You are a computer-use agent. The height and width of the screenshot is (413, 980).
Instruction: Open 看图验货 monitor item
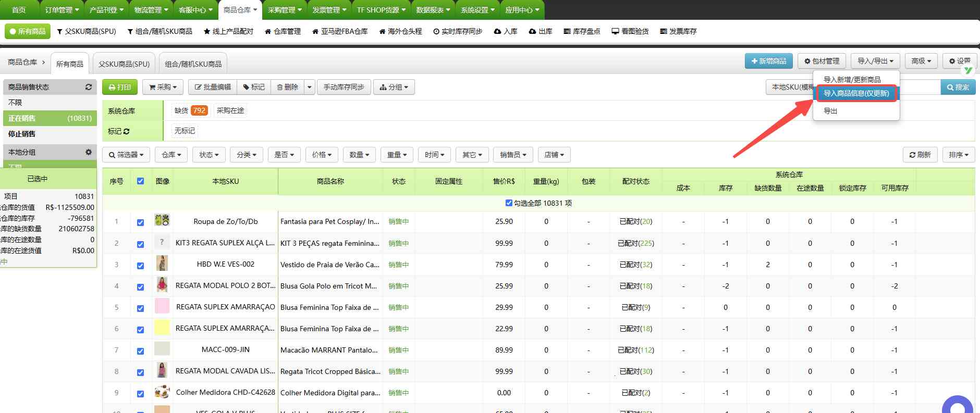point(630,31)
